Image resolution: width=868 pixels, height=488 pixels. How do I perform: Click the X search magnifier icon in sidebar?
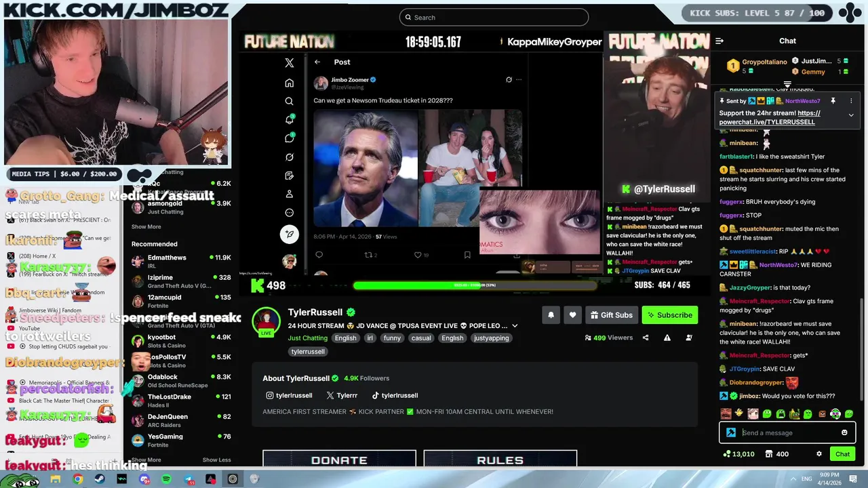[290, 101]
